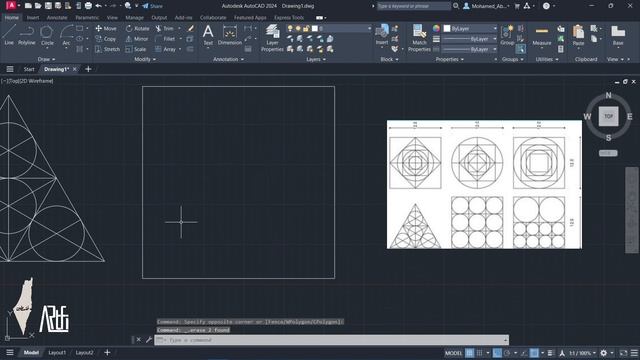Screen dimensions: 640x360
Task: Click the TOP face of the ViewCube
Action: [x=608, y=116]
